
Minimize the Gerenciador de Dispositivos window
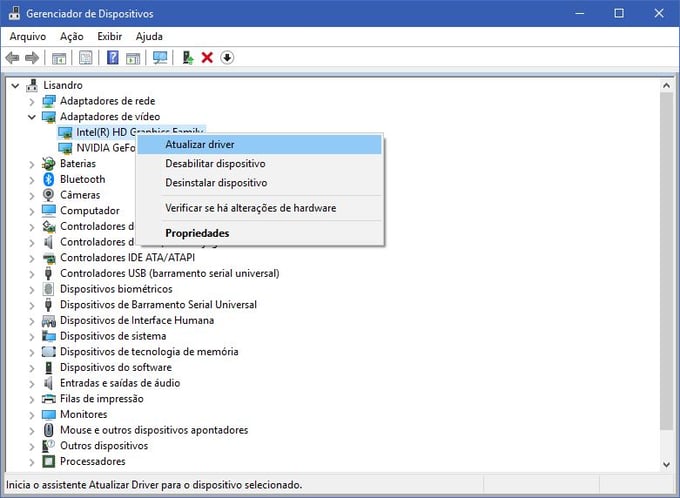pyautogui.click(x=579, y=13)
